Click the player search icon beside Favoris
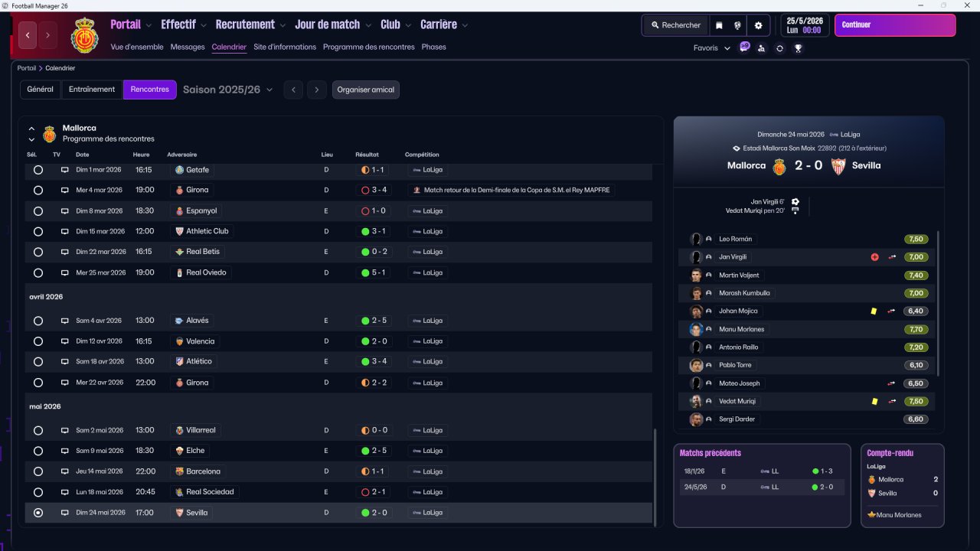Image resolution: width=980 pixels, height=551 pixels. (761, 48)
